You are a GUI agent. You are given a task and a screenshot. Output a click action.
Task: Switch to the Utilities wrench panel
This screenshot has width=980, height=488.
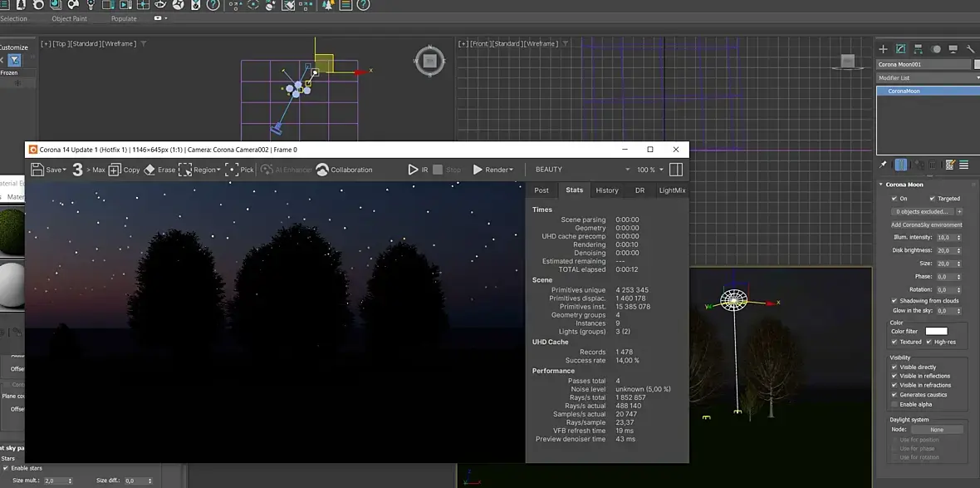(970, 49)
